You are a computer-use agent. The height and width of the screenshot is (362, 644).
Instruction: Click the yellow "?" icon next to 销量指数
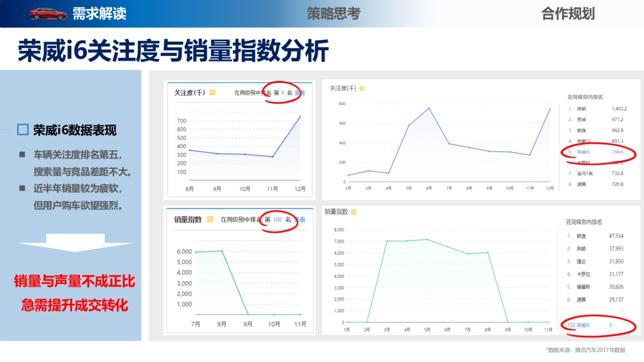(210, 219)
